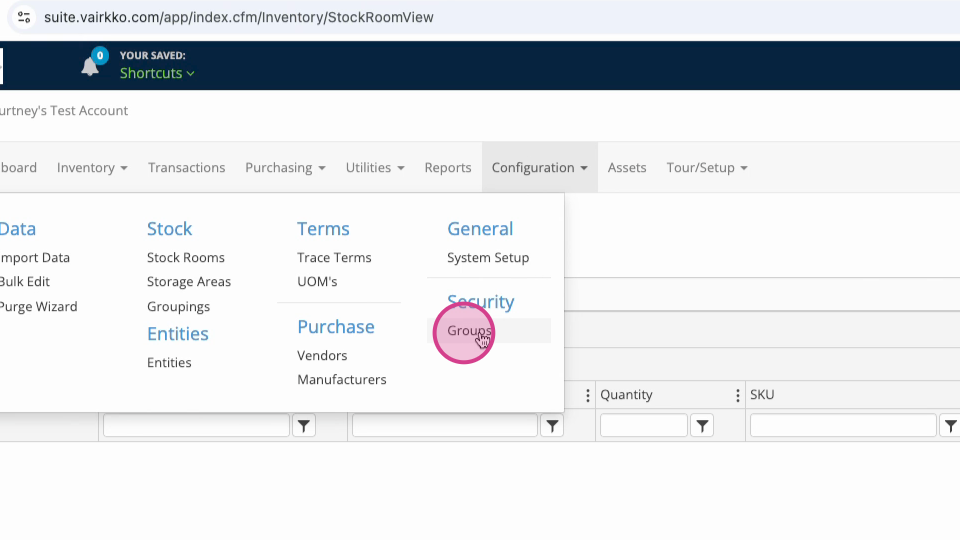Click the notification bell icon
This screenshot has height=540, width=960.
90,66
